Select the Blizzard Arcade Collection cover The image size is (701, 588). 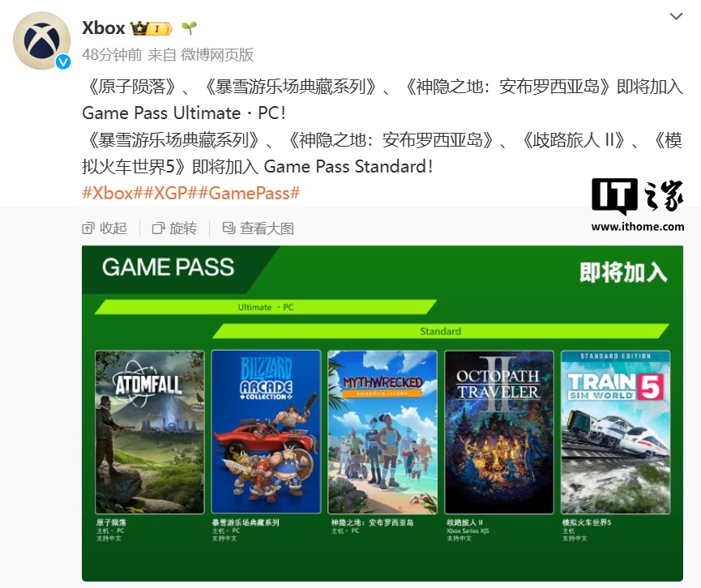266,432
